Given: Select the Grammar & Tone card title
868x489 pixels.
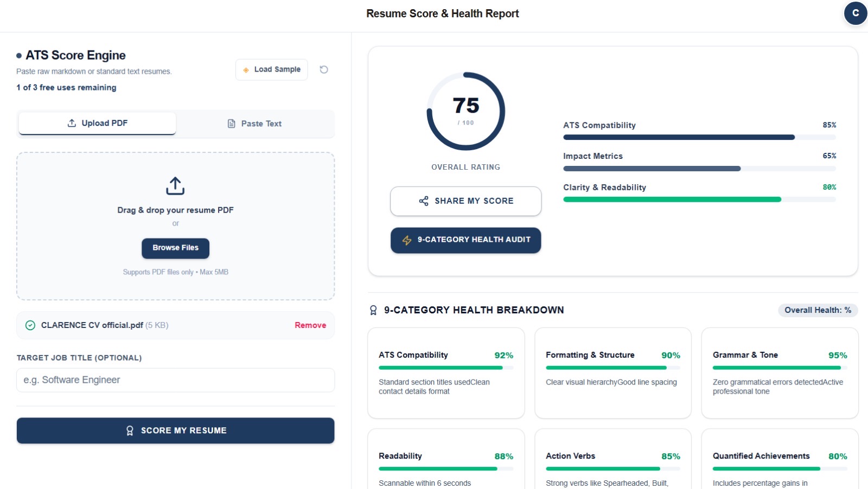Looking at the screenshot, I should click(x=745, y=355).
